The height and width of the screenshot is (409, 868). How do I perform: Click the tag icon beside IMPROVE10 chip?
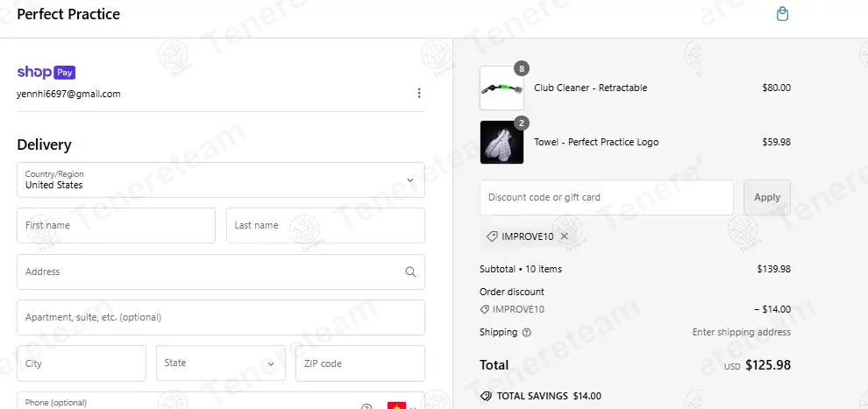tap(492, 236)
